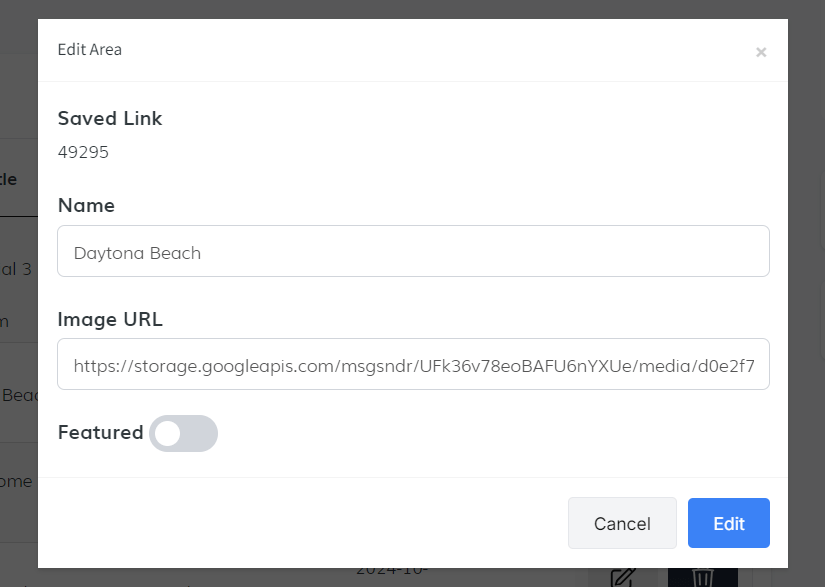Viewport: 825px width, 587px height.
Task: Click the trash delete icon
Action: pos(703,578)
